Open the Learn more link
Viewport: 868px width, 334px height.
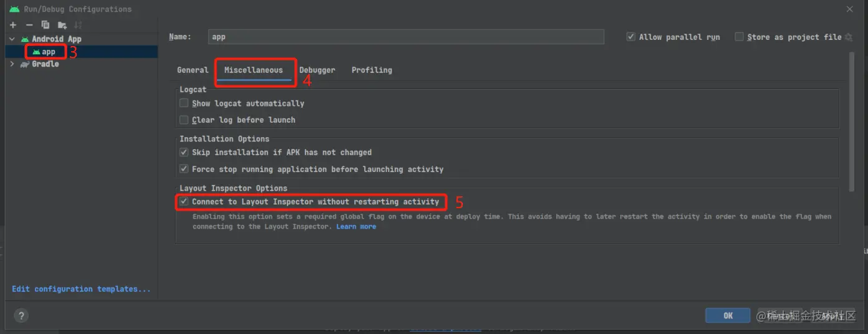pos(356,227)
